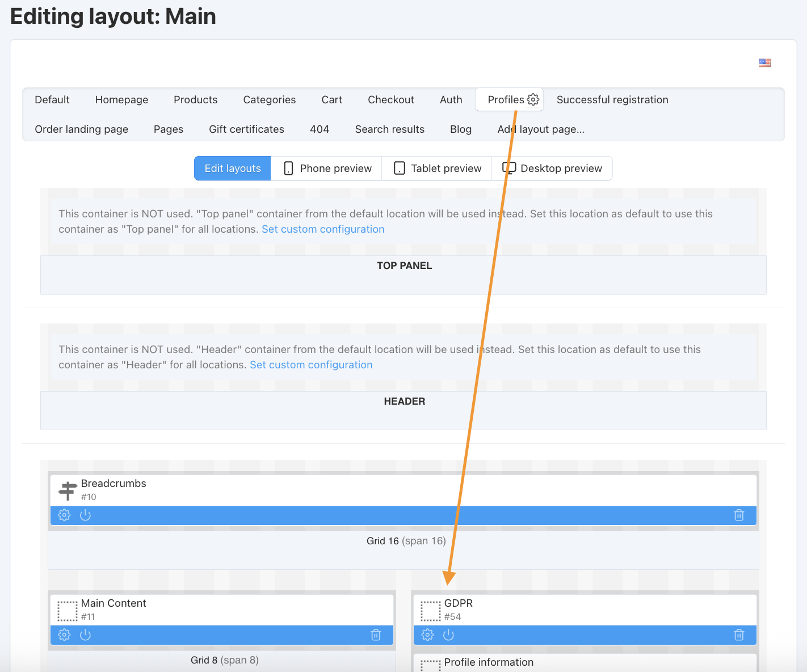
Task: Show the Desktop preview
Action: pos(552,169)
